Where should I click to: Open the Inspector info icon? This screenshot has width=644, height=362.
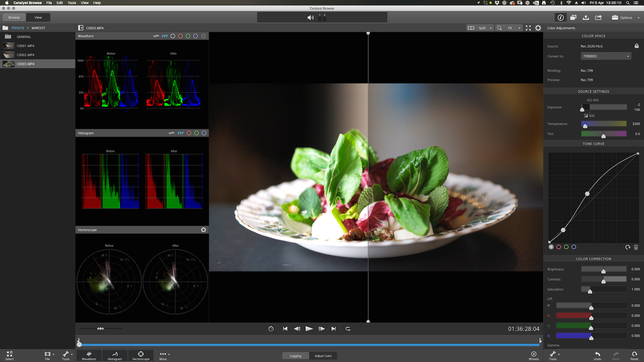(560, 17)
